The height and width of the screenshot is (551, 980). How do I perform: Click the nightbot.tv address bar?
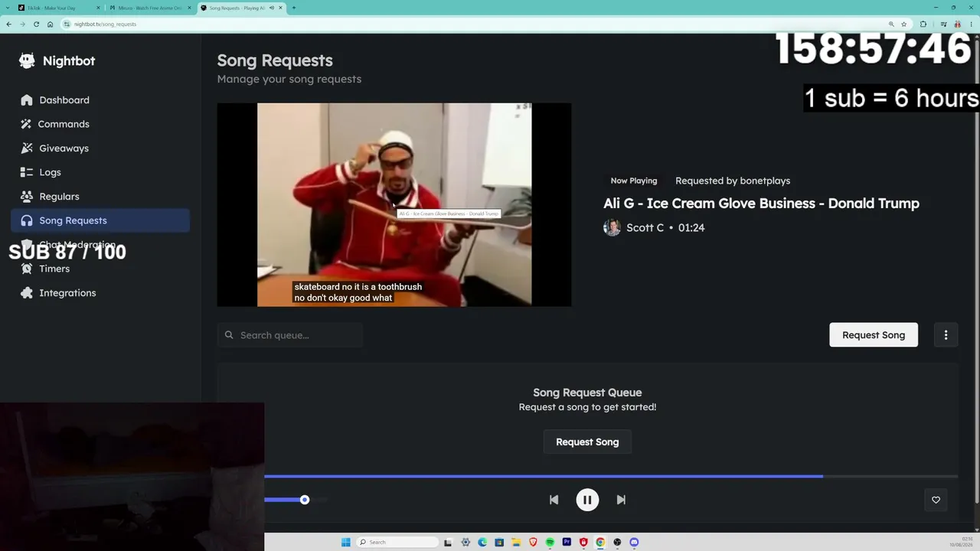(x=485, y=24)
